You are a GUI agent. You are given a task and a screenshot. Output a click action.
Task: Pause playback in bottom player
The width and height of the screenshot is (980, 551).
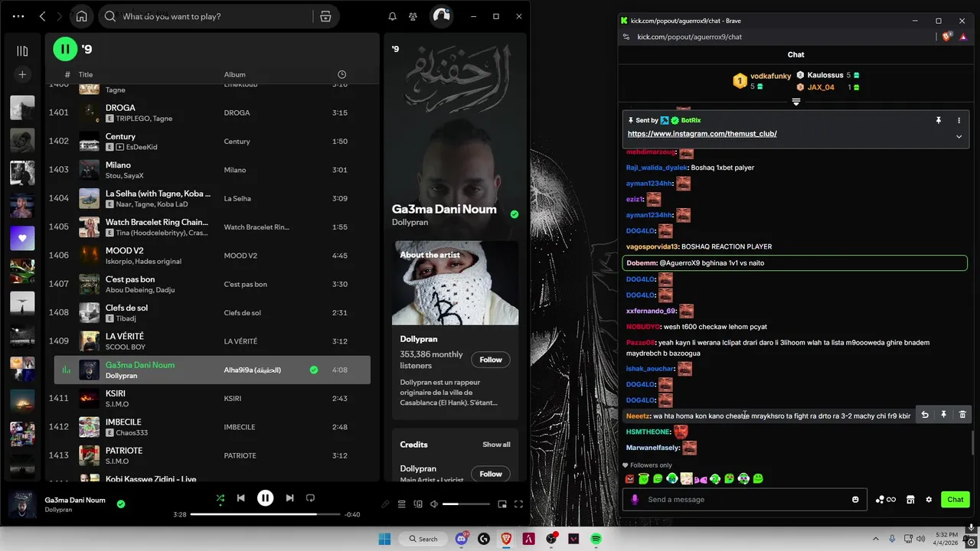tap(265, 498)
